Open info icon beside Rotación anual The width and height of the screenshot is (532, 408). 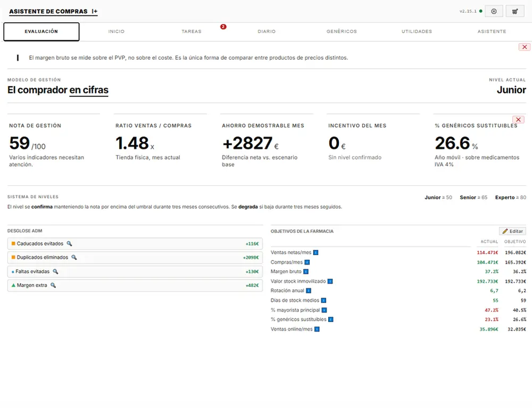[309, 290]
